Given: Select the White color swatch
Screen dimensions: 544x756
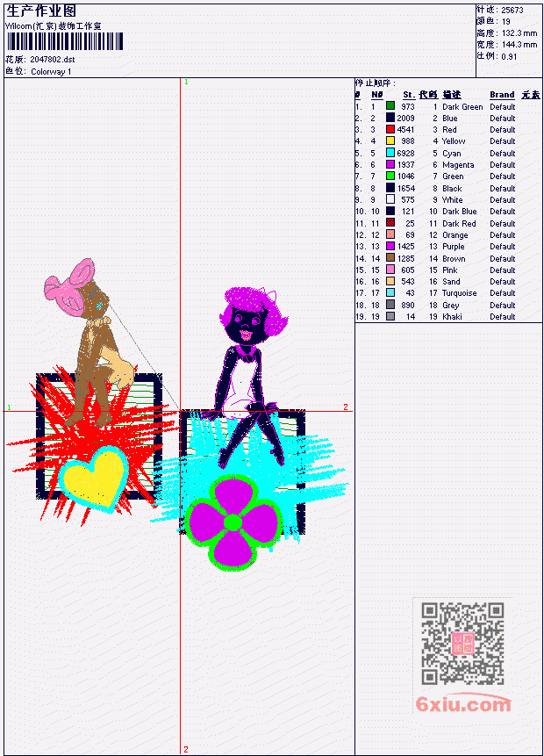Looking at the screenshot, I should click(x=390, y=199).
